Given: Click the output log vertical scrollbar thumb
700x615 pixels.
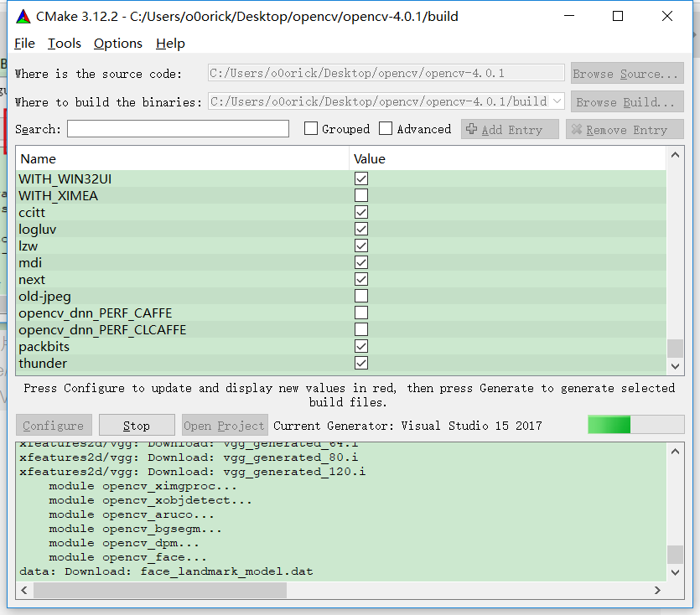Looking at the screenshot, I should (675, 555).
